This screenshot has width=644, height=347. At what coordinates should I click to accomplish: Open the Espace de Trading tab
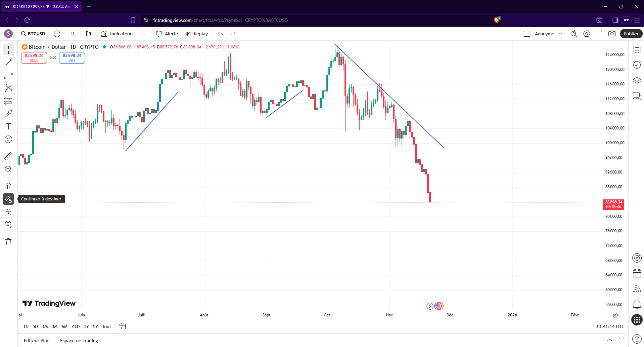tap(79, 341)
